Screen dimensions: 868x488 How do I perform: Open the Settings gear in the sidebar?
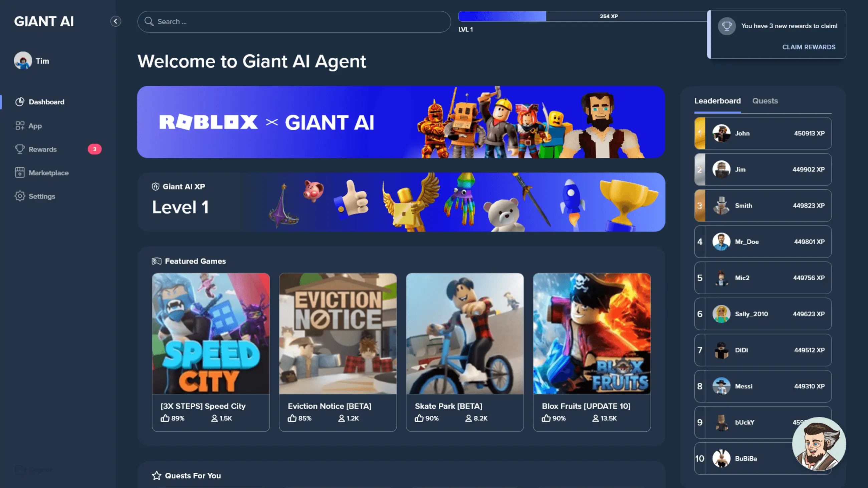(20, 196)
